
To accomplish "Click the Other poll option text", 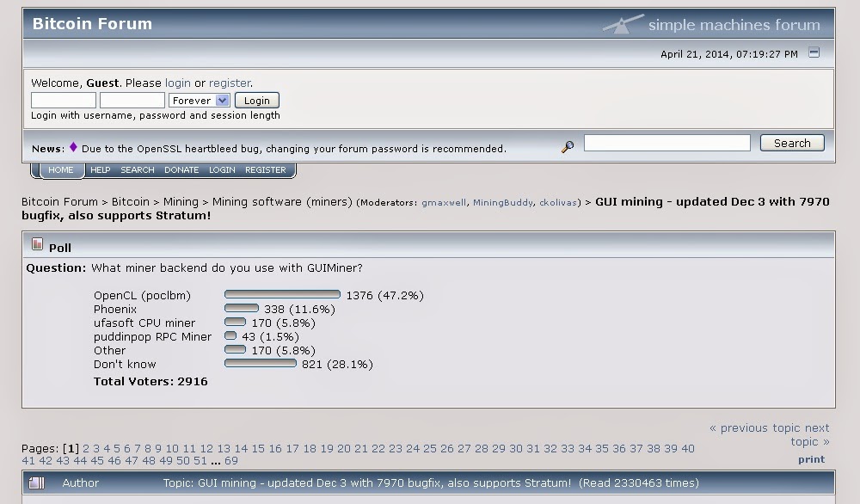I will click(109, 350).
